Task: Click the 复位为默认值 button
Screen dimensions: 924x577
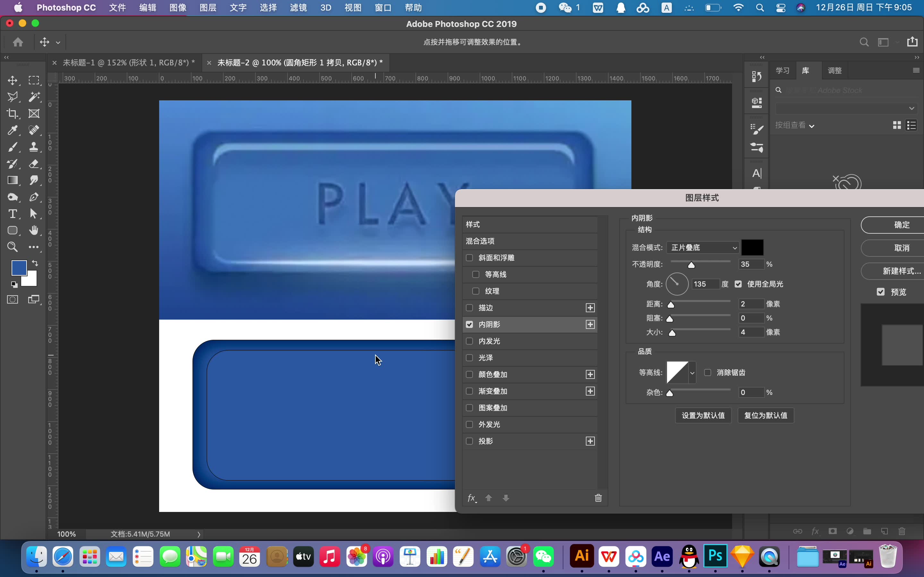Action: 766,415
